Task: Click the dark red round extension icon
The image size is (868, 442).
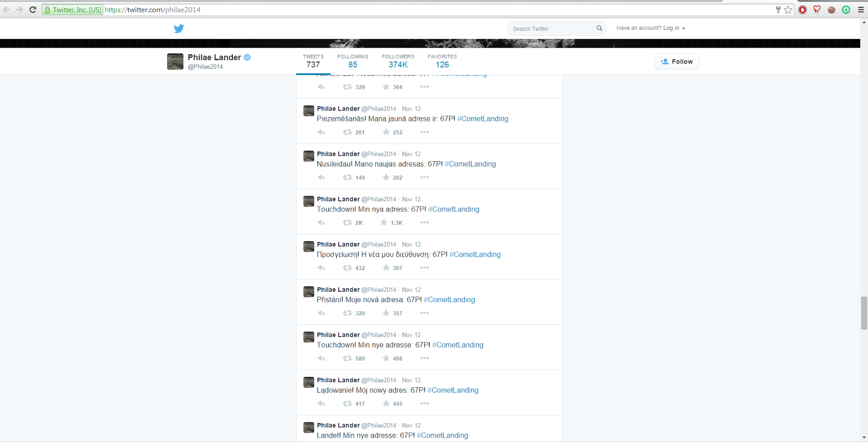Action: click(x=831, y=10)
